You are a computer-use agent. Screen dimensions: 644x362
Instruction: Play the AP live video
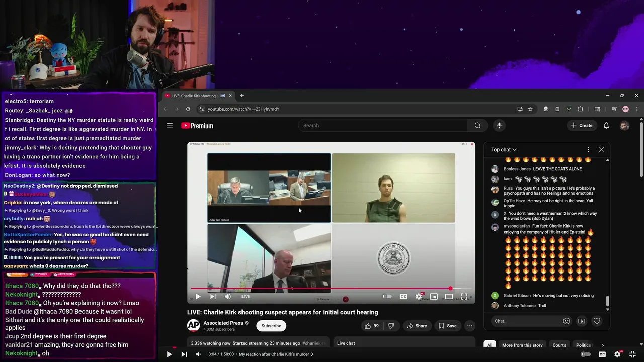(198, 296)
